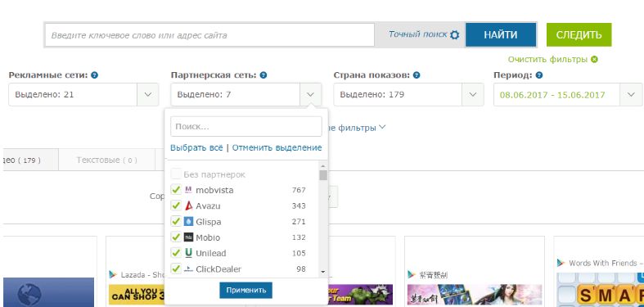Check the Без партнерок checkbox
The width and height of the screenshot is (644, 307).
176,174
